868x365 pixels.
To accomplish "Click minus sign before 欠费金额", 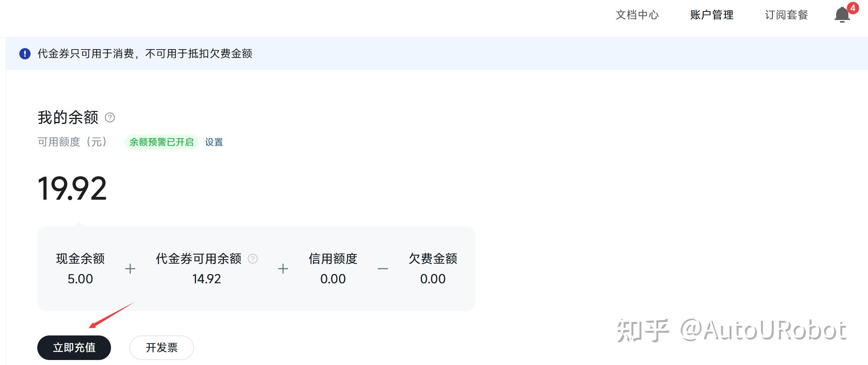I will (x=383, y=269).
